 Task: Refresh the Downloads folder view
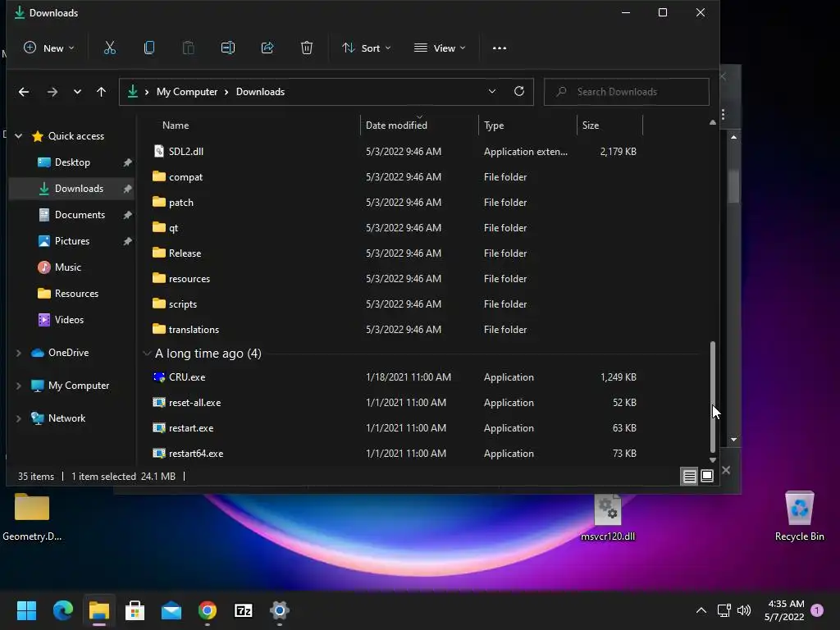tap(519, 92)
